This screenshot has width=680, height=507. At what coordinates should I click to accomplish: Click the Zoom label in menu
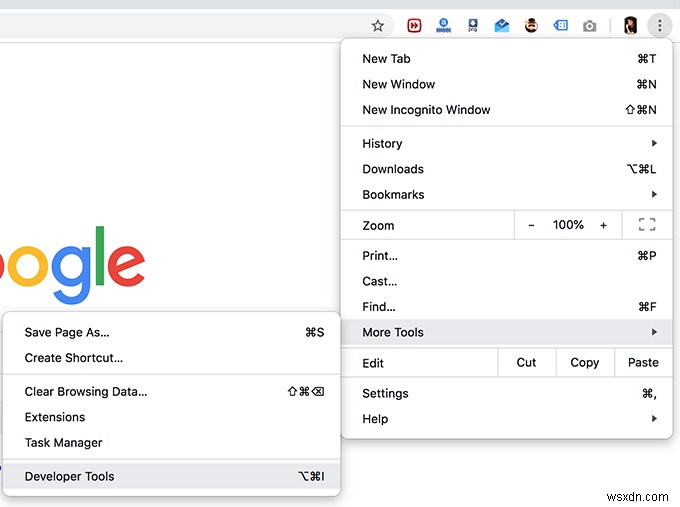tap(378, 226)
